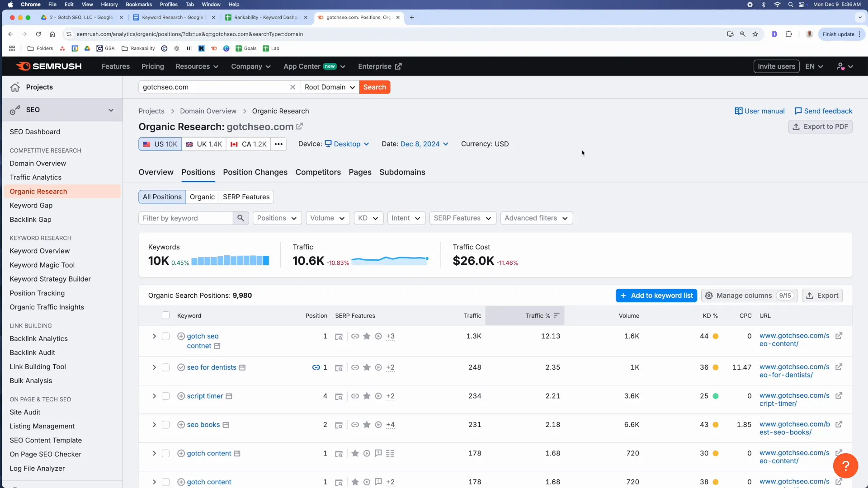Image resolution: width=868 pixels, height=488 pixels.
Task: Open Keyword Magic Tool in sidebar
Action: (x=42, y=265)
